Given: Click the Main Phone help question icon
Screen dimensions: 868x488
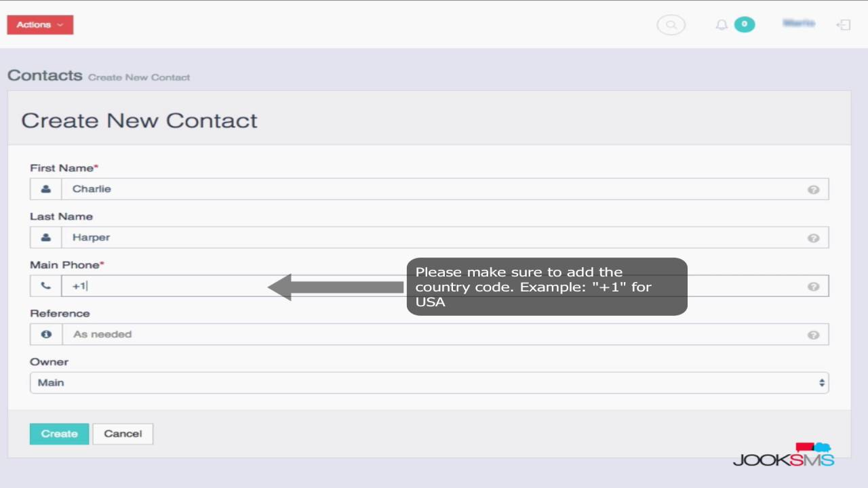Looking at the screenshot, I should pyautogui.click(x=813, y=287).
